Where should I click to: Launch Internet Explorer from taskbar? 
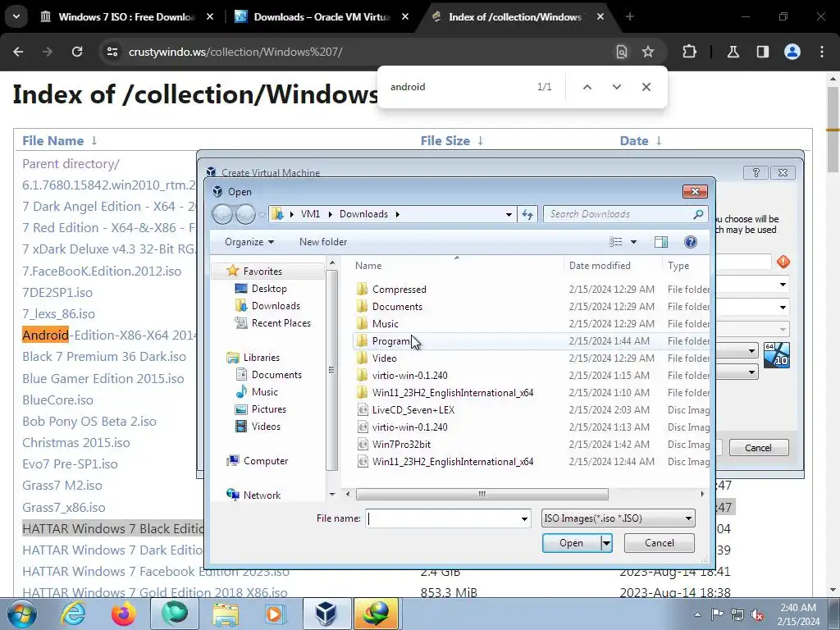[73, 614]
